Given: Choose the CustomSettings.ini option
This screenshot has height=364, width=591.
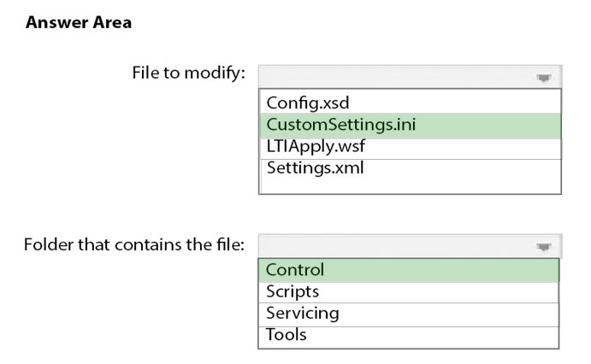Looking at the screenshot, I should [x=410, y=126].
